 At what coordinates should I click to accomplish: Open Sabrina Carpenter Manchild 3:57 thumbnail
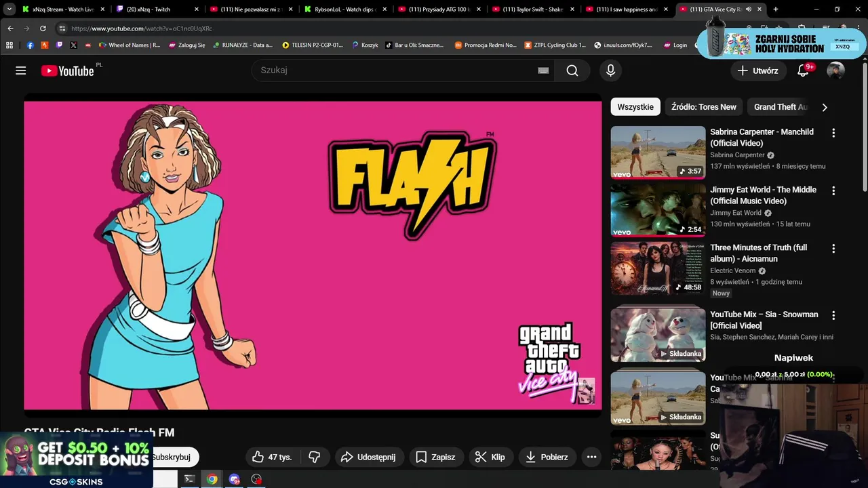(x=658, y=152)
